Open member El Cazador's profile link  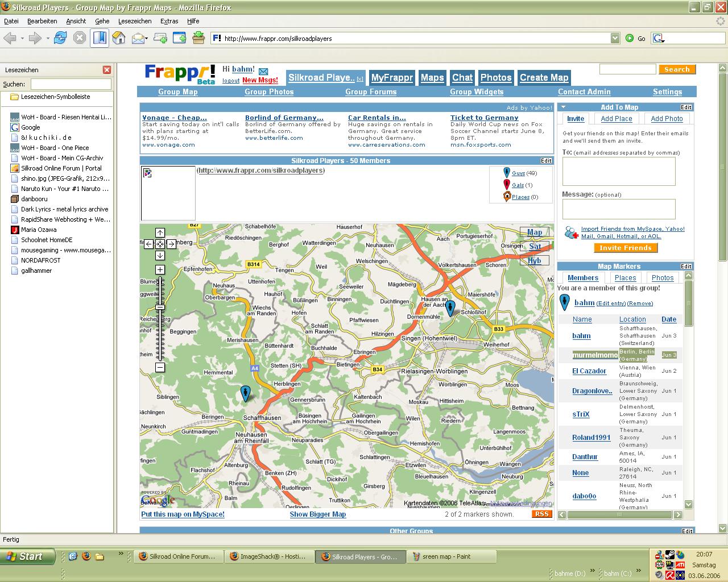589,371
